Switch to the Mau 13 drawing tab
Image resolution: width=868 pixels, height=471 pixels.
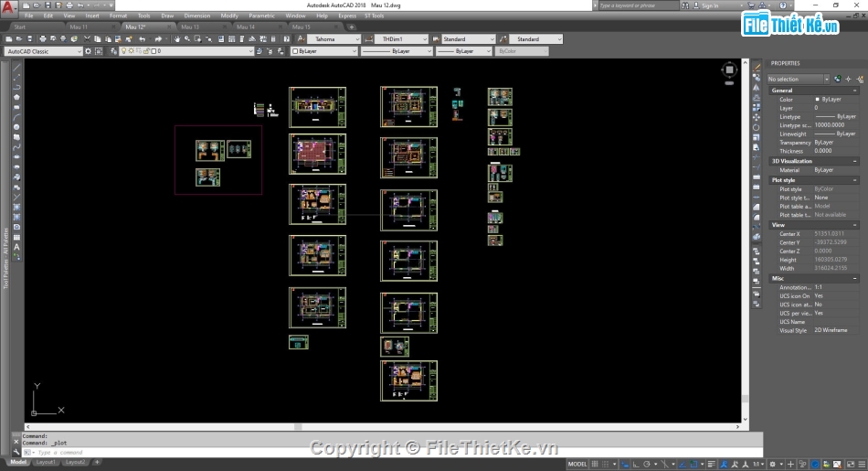[190, 27]
